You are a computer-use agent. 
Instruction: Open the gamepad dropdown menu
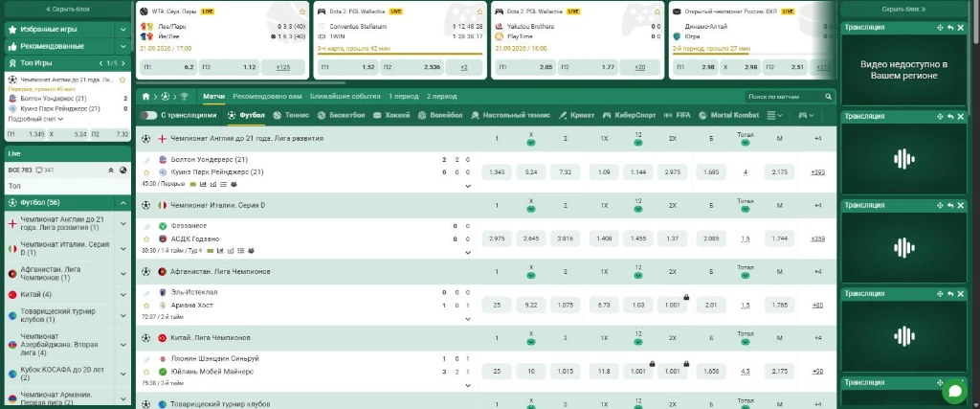coord(806,115)
